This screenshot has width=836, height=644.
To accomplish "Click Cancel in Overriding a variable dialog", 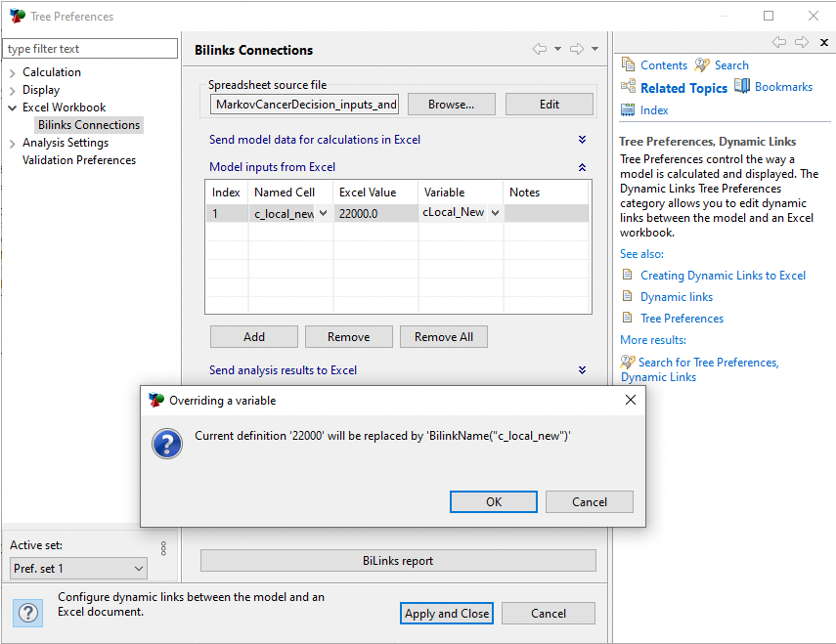I will [589, 501].
